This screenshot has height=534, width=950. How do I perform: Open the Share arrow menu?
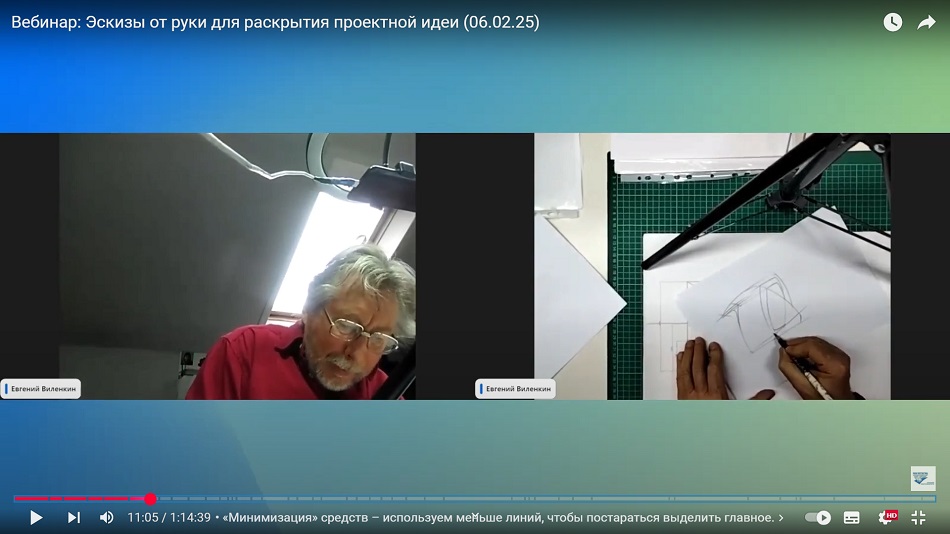click(926, 22)
